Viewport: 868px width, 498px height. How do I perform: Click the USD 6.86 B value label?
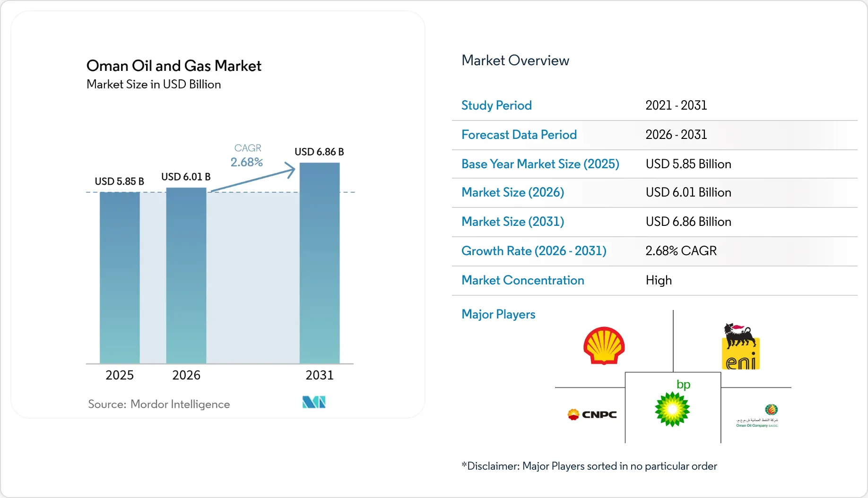pyautogui.click(x=319, y=152)
